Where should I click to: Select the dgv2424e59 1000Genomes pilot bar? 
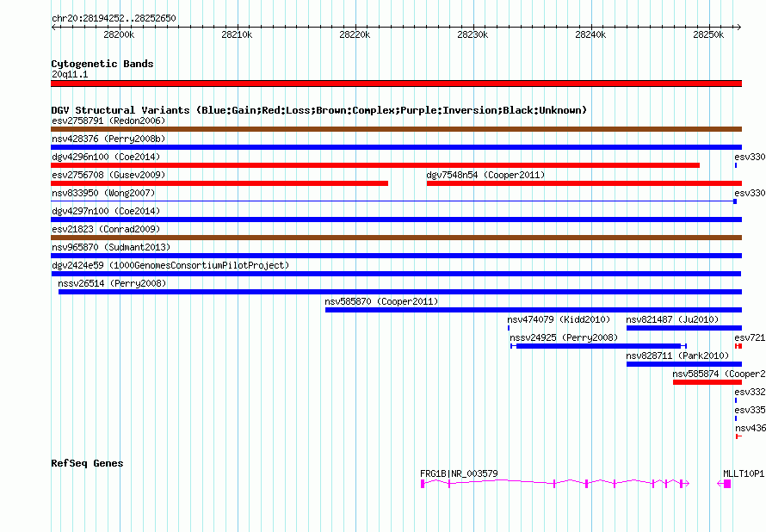coord(396,274)
